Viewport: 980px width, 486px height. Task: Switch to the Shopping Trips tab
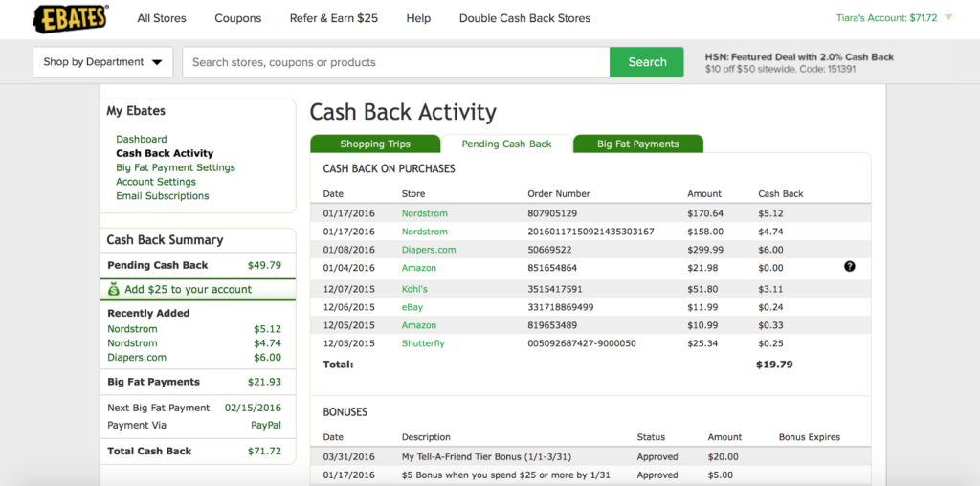[x=375, y=144]
